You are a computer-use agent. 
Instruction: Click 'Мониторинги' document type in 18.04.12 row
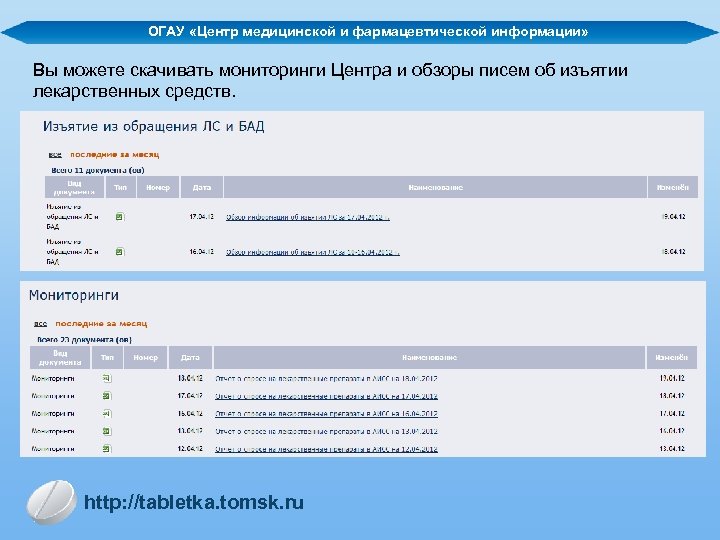point(53,378)
